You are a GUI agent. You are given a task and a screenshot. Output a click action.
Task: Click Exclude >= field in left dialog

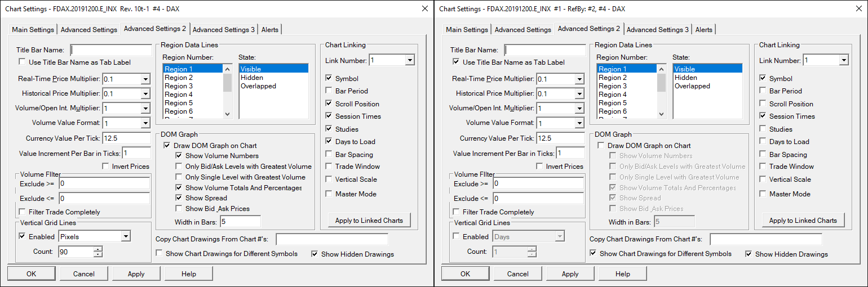tap(104, 183)
